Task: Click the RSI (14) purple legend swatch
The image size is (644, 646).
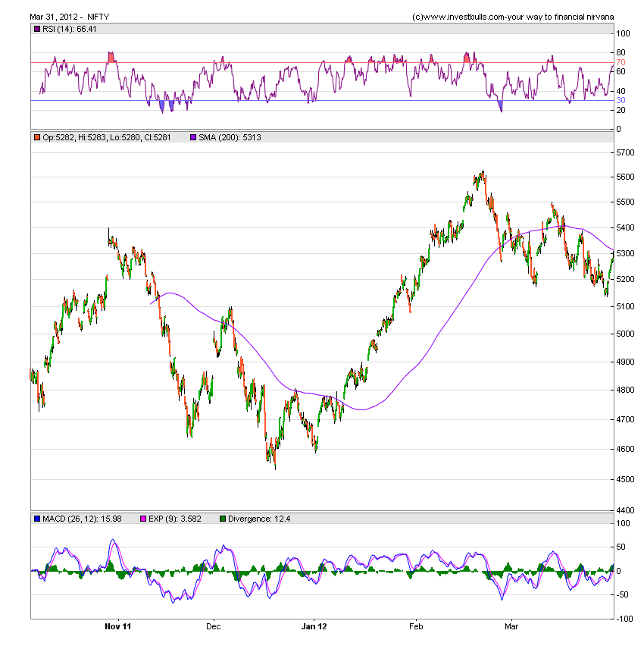Action: (36, 29)
